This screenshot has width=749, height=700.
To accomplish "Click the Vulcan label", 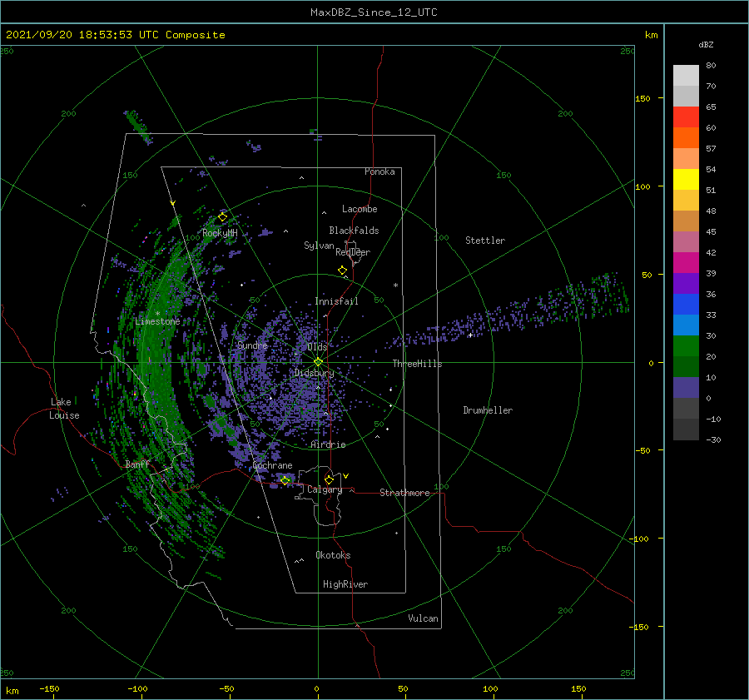I will 423,618.
